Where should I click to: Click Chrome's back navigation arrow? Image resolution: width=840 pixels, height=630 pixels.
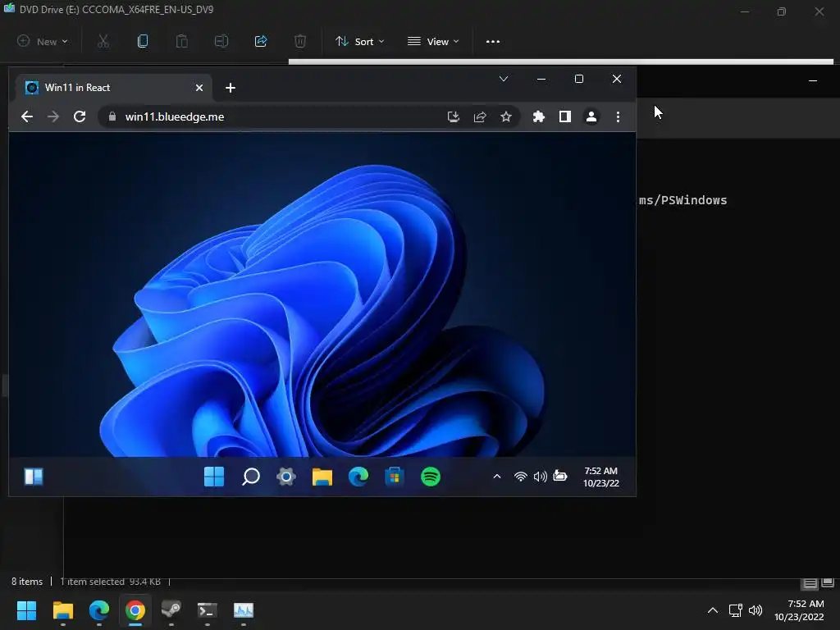click(27, 116)
